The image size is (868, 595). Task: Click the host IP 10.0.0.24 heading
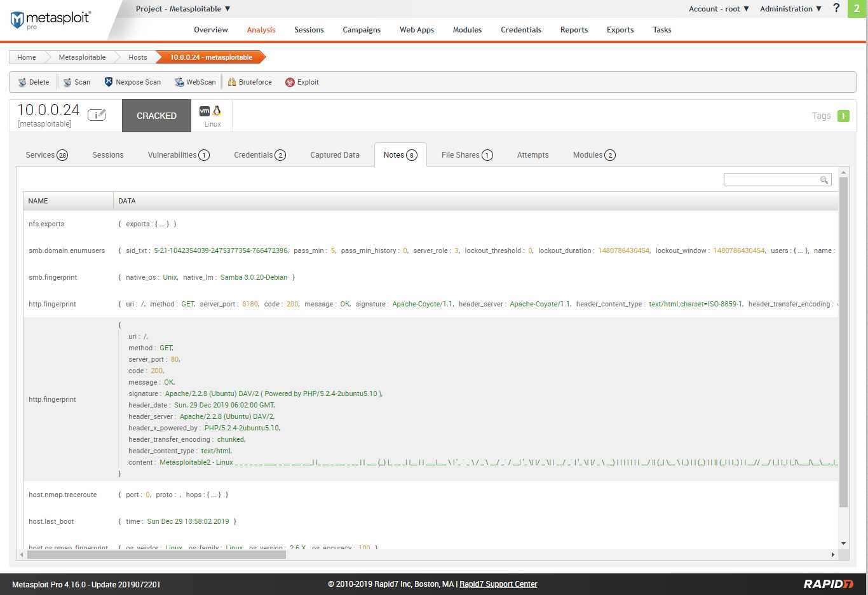click(x=48, y=110)
